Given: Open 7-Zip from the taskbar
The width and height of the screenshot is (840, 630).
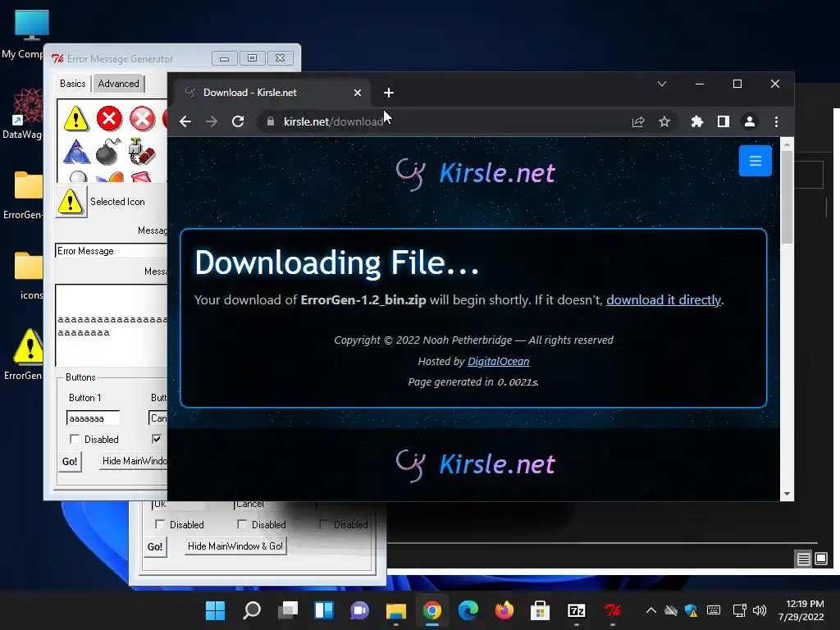Looking at the screenshot, I should (577, 610).
